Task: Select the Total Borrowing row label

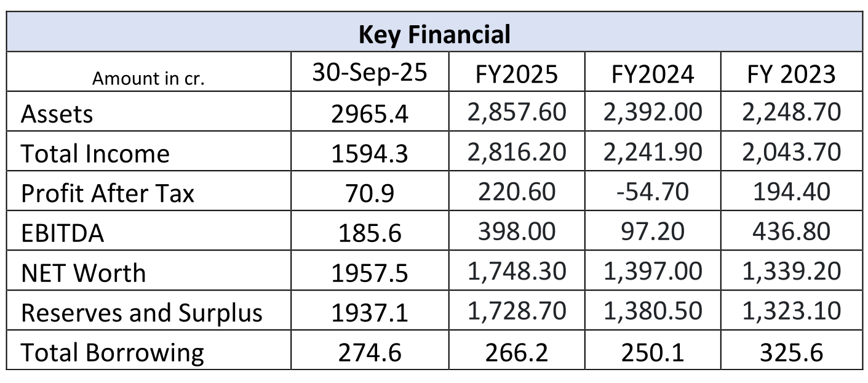Action: tap(113, 352)
